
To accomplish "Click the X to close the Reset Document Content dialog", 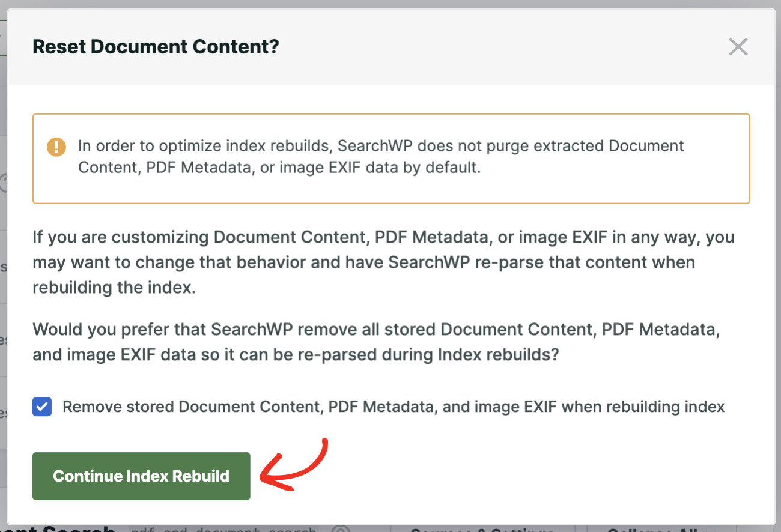I will click(738, 46).
